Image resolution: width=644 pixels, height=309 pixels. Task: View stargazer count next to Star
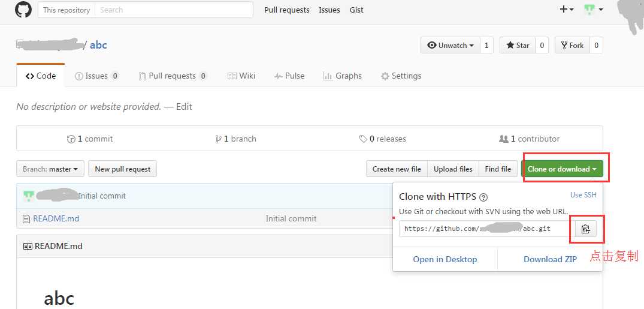coord(542,45)
